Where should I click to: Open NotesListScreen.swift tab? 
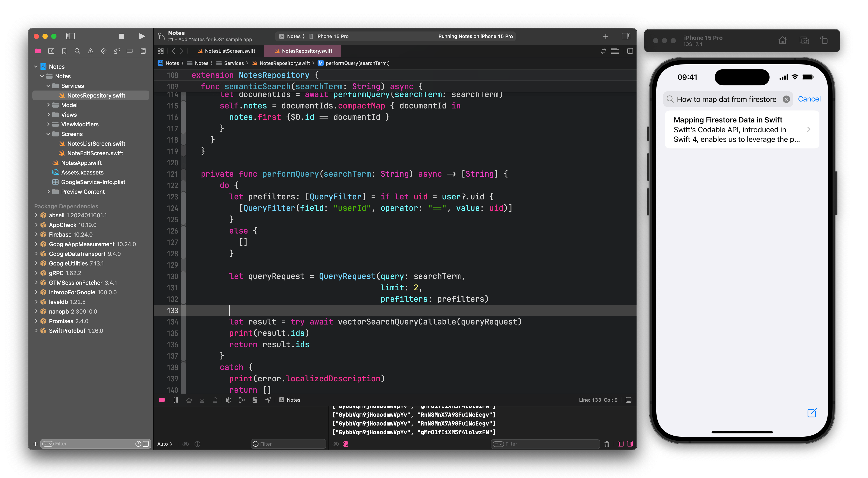(229, 51)
